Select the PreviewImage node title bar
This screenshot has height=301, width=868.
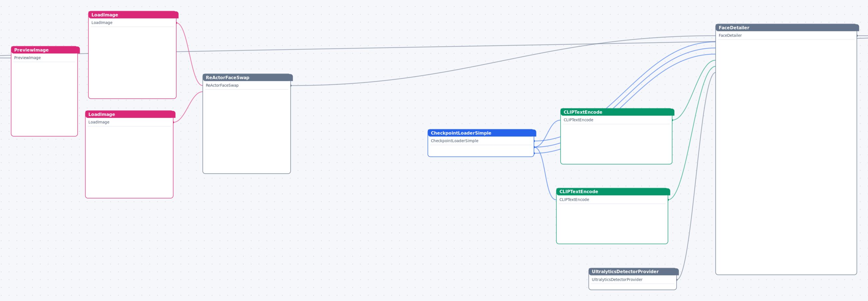pyautogui.click(x=45, y=50)
